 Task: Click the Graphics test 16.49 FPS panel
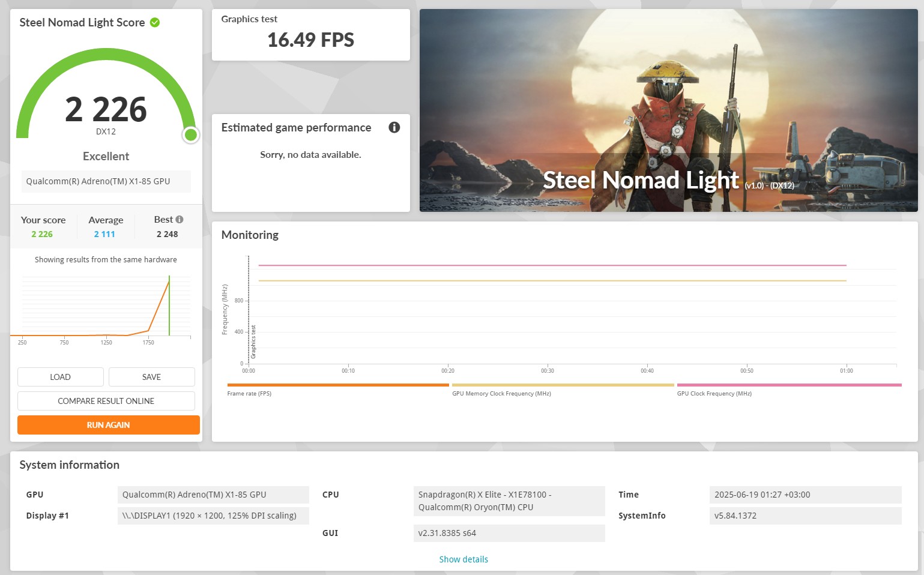tap(310, 35)
